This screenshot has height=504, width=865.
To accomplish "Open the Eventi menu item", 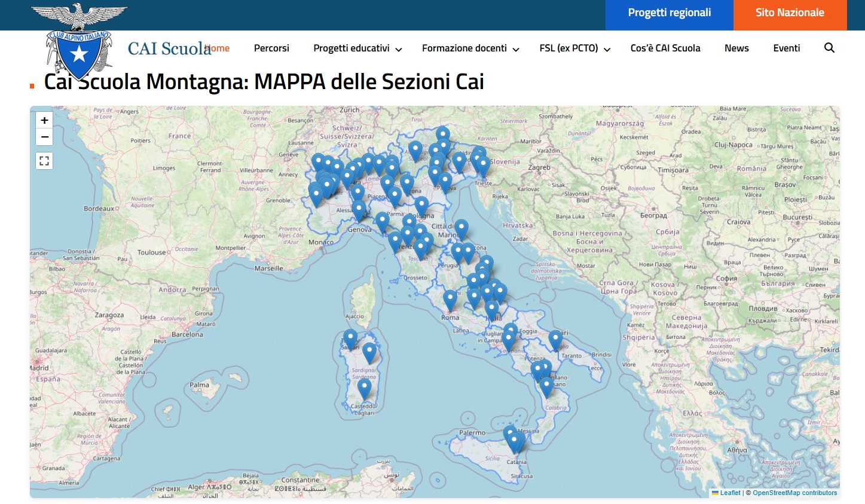I will [x=786, y=48].
